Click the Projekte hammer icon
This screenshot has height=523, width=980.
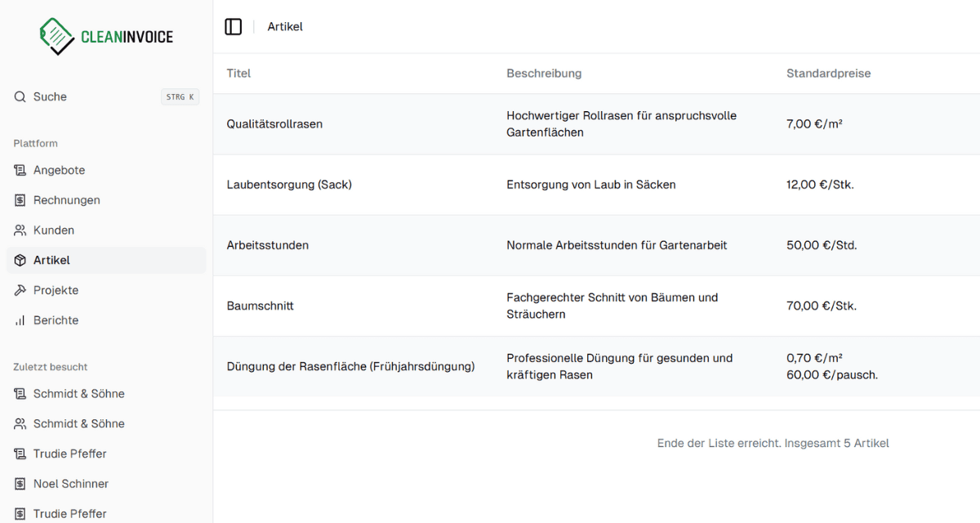pos(20,290)
